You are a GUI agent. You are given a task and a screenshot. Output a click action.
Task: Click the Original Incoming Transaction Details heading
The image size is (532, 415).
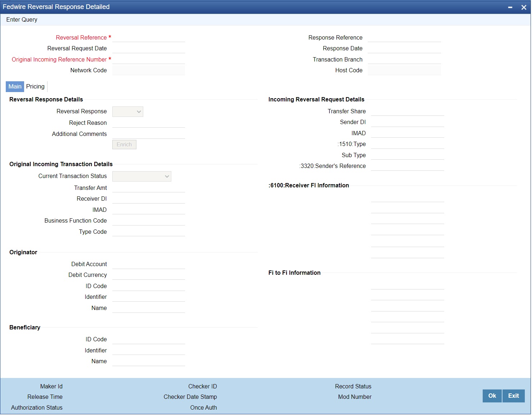tap(61, 164)
